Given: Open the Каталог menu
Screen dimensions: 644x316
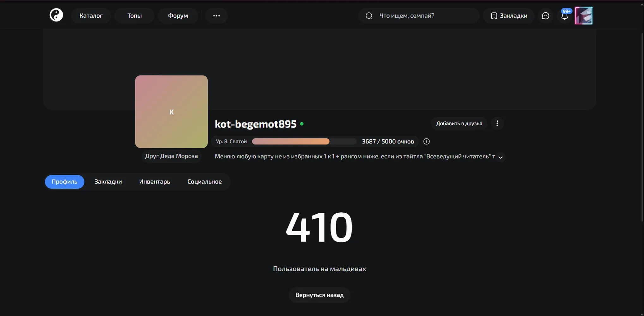Looking at the screenshot, I should click(x=91, y=16).
